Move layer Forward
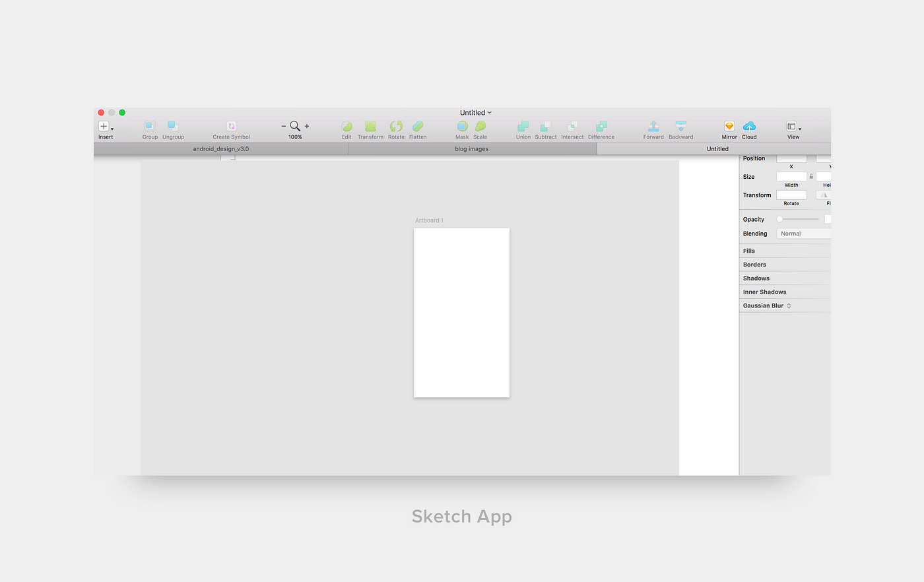 click(653, 126)
